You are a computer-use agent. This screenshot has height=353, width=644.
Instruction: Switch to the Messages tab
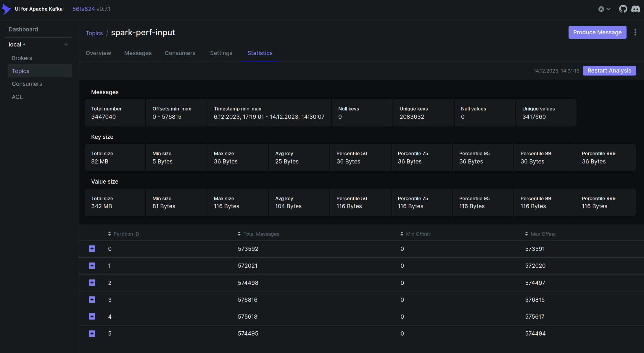pos(138,53)
